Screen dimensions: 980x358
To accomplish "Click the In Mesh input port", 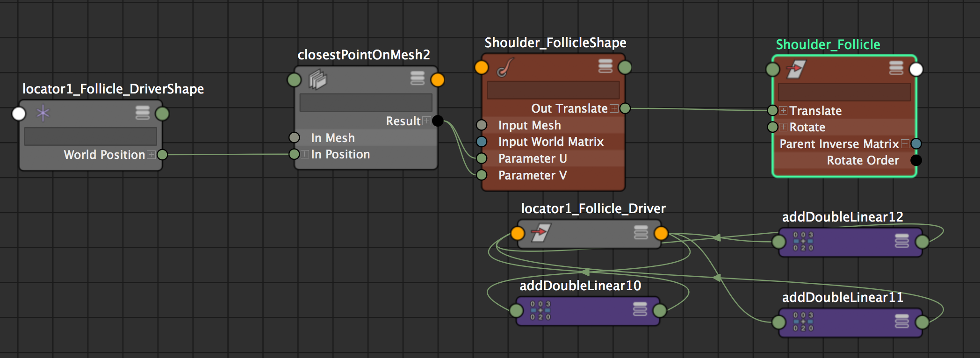I will pyautogui.click(x=294, y=137).
